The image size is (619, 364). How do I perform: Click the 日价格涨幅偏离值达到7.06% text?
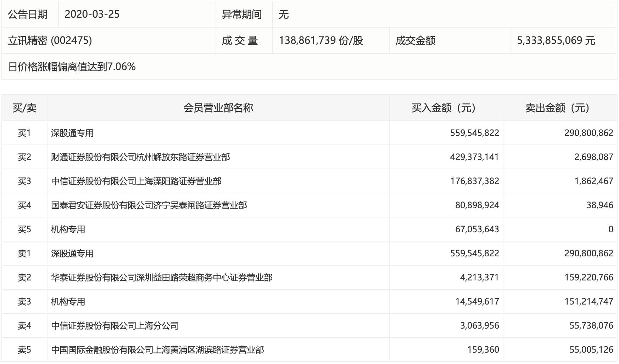(x=72, y=67)
